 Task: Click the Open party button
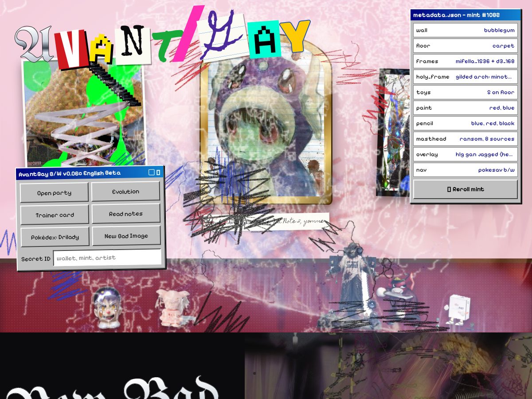[55, 193]
